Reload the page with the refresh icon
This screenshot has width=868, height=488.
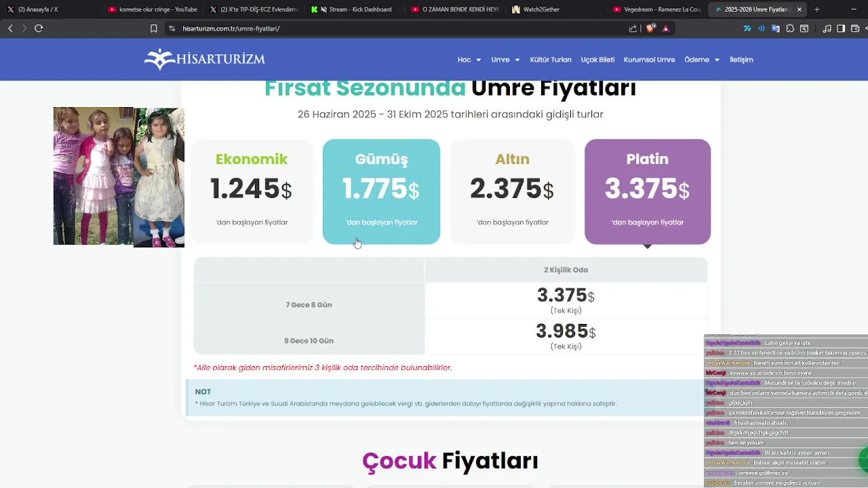coord(39,28)
